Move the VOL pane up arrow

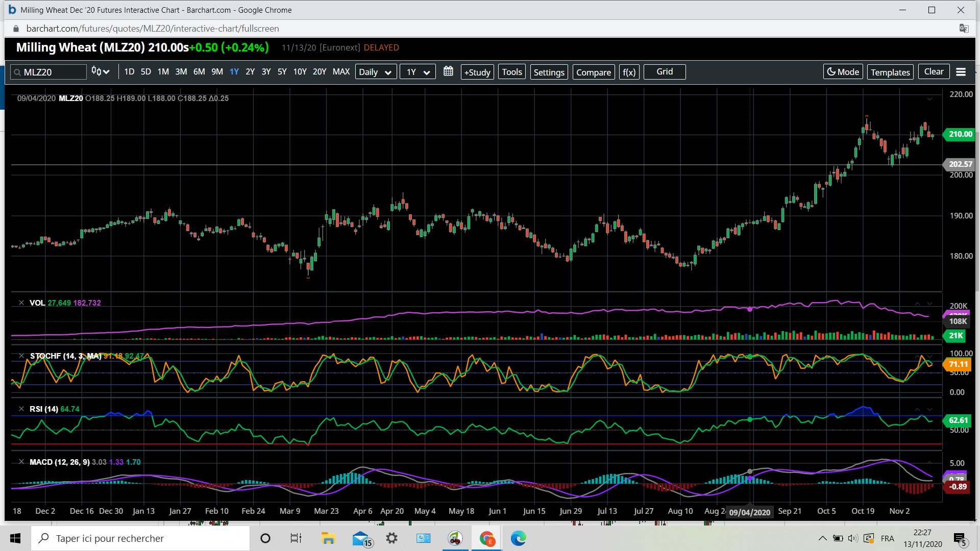(x=917, y=304)
